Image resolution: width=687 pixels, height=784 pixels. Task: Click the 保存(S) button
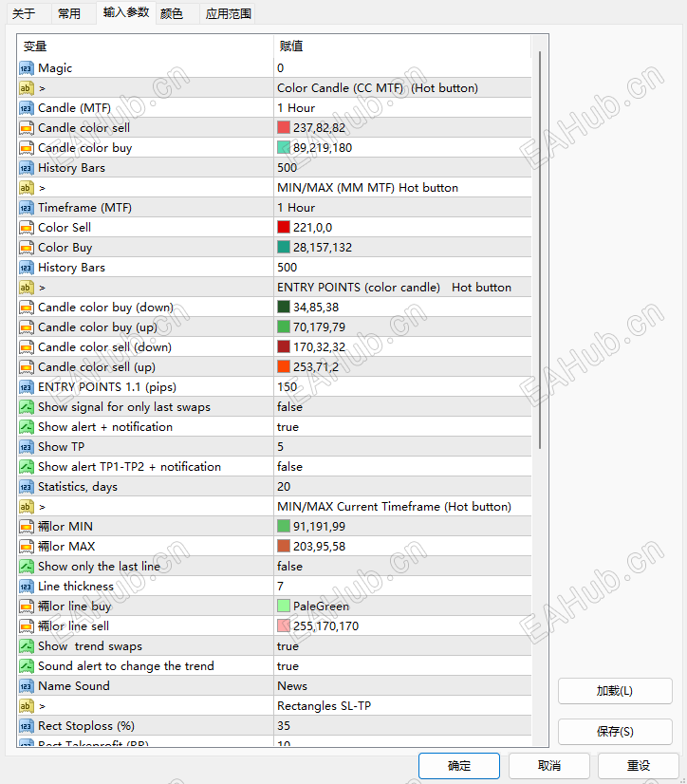tap(615, 732)
